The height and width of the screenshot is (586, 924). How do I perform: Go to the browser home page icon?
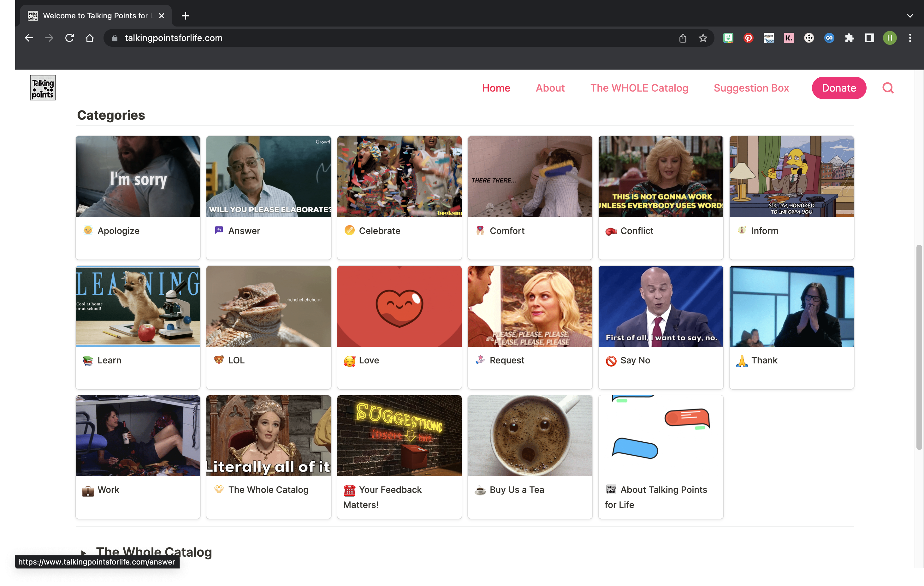click(89, 38)
